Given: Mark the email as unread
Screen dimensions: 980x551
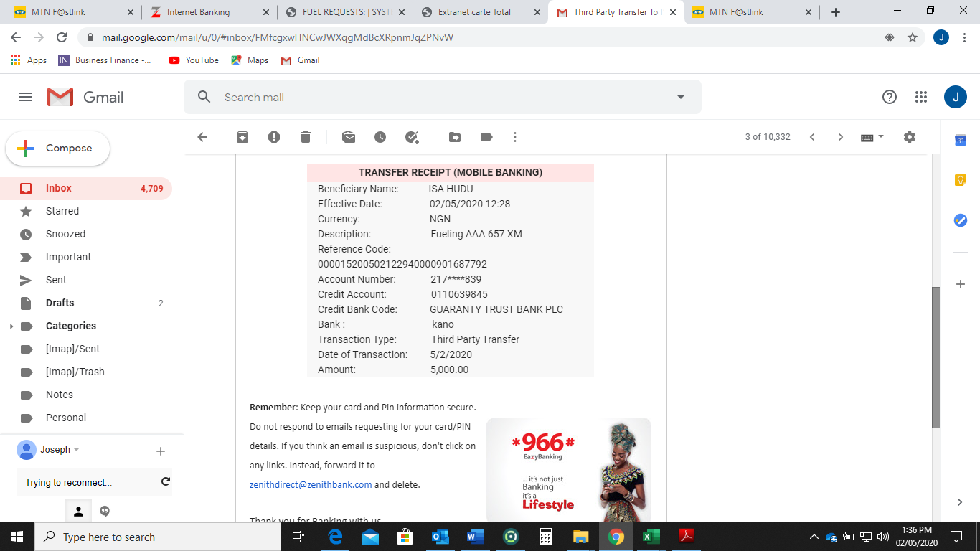Looking at the screenshot, I should pos(349,137).
